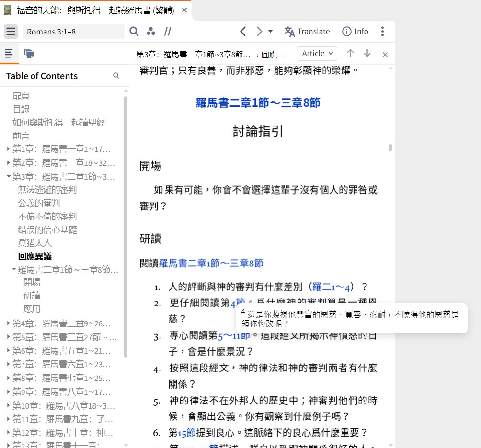Jump to next article with down arrow
481x448 pixels.
367,53
